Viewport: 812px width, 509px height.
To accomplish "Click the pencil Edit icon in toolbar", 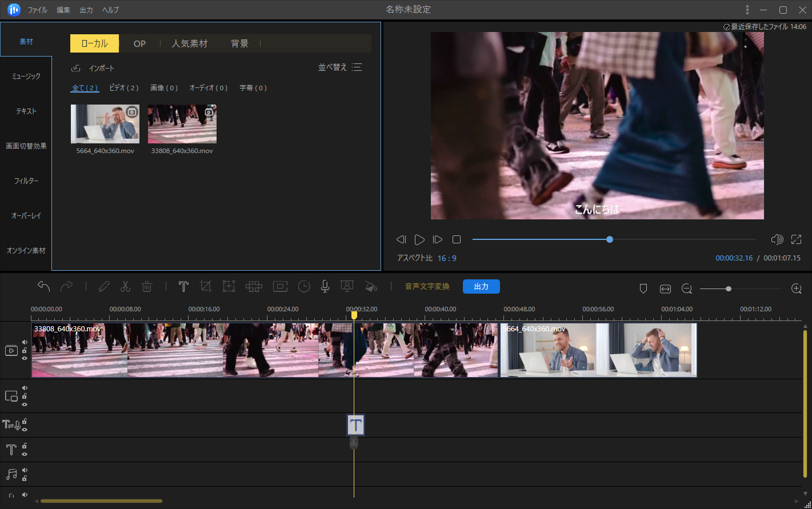I will coord(103,286).
